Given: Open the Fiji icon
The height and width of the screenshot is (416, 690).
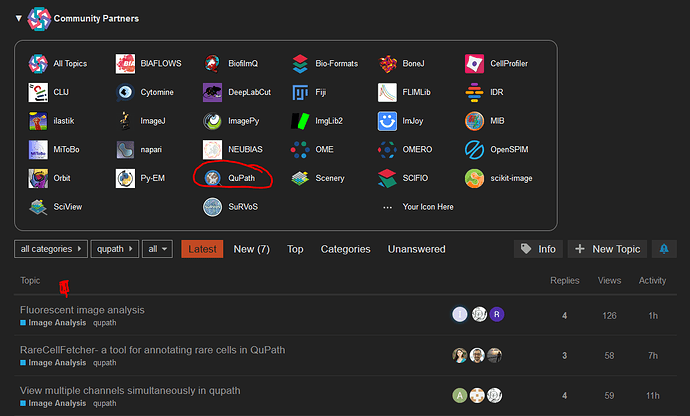Looking at the screenshot, I should coord(300,92).
